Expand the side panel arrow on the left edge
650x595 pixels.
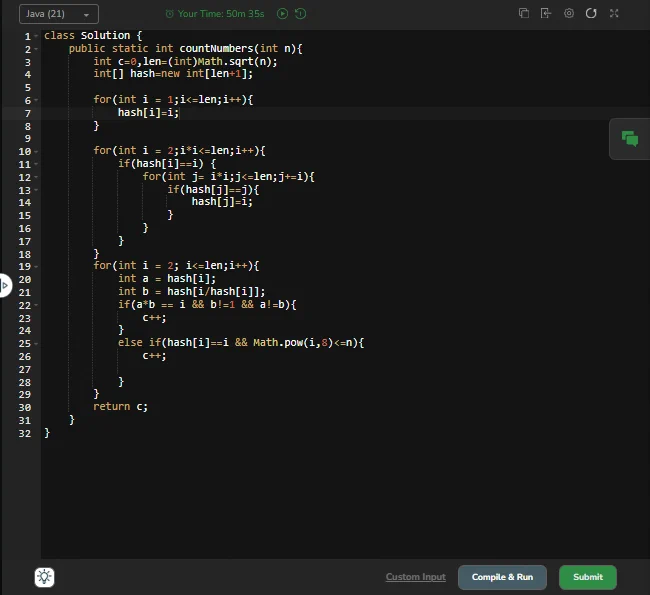tap(5, 285)
